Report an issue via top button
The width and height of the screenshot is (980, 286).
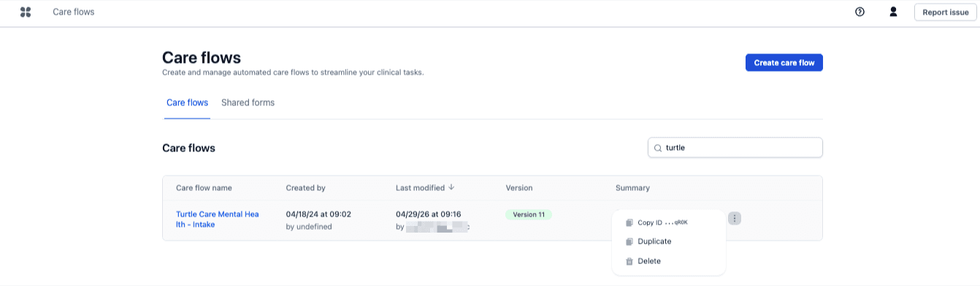coord(945,12)
